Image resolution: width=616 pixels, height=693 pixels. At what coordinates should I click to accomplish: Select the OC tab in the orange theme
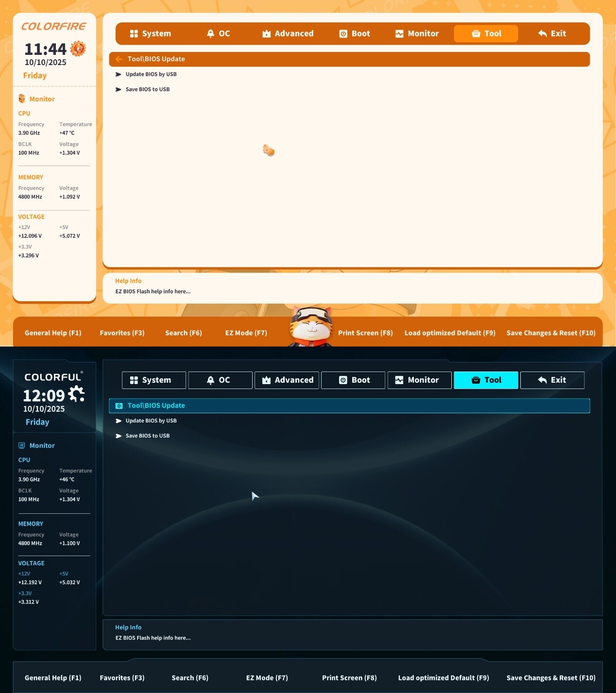coord(218,34)
